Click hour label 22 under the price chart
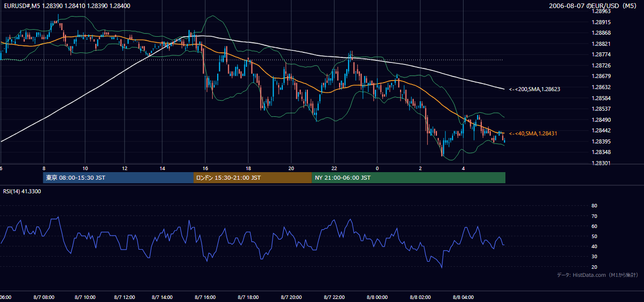 pos(335,168)
